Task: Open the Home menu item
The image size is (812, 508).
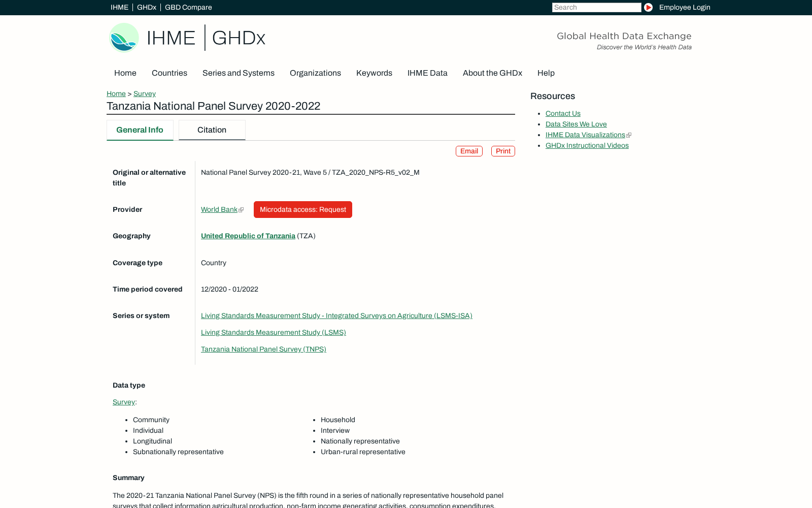Action: [x=125, y=73]
